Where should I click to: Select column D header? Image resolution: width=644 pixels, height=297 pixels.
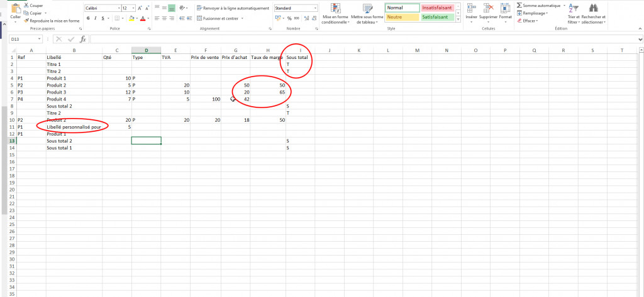tap(146, 50)
